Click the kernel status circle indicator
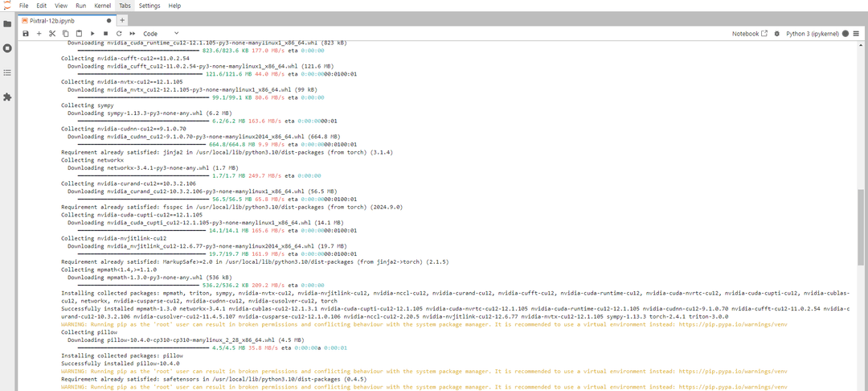Viewport: 868px width, 391px height. click(x=845, y=34)
